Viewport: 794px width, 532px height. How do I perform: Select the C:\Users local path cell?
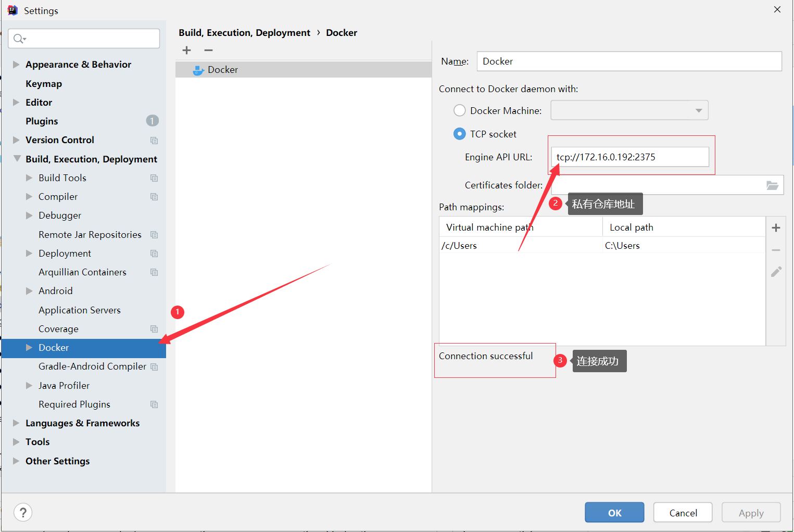pos(684,246)
